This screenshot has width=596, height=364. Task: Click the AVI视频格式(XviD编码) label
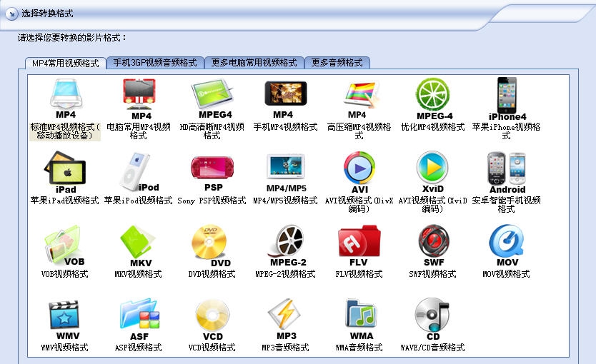(432, 205)
